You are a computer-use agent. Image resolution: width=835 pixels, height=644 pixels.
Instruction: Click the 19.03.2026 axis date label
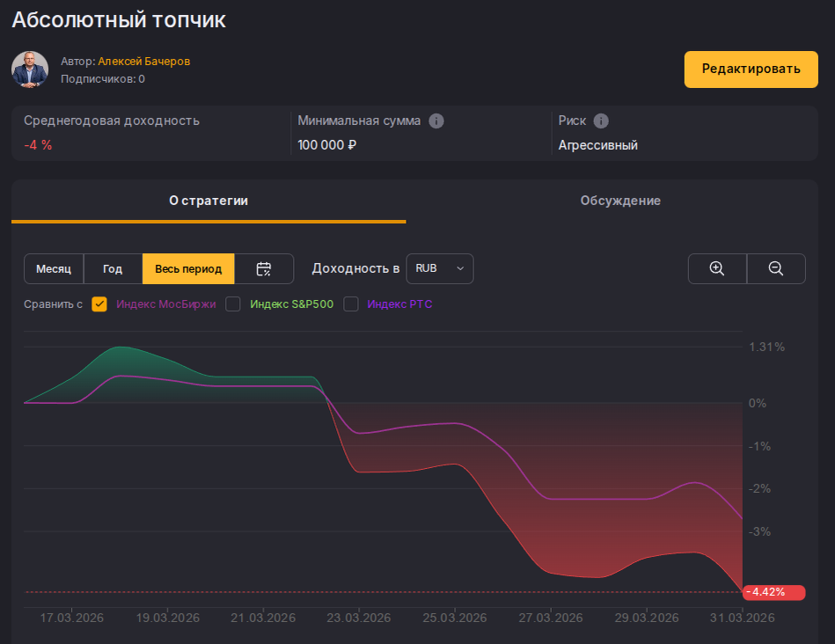coord(168,618)
